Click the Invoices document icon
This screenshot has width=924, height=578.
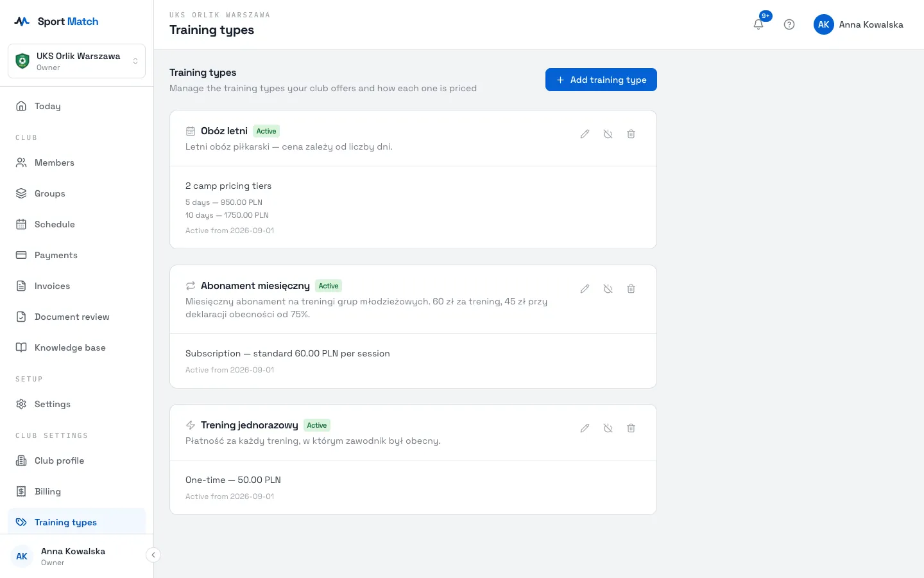click(21, 286)
